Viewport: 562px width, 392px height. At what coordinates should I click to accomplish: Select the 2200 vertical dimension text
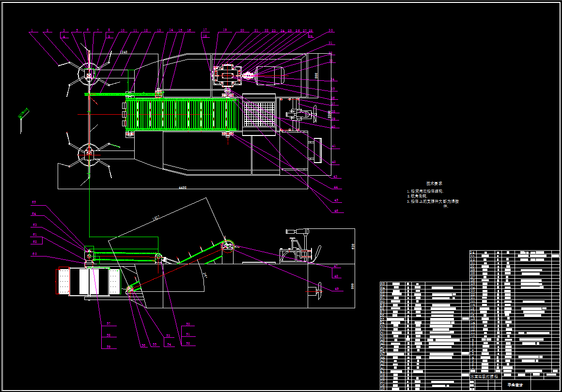[x=329, y=115]
